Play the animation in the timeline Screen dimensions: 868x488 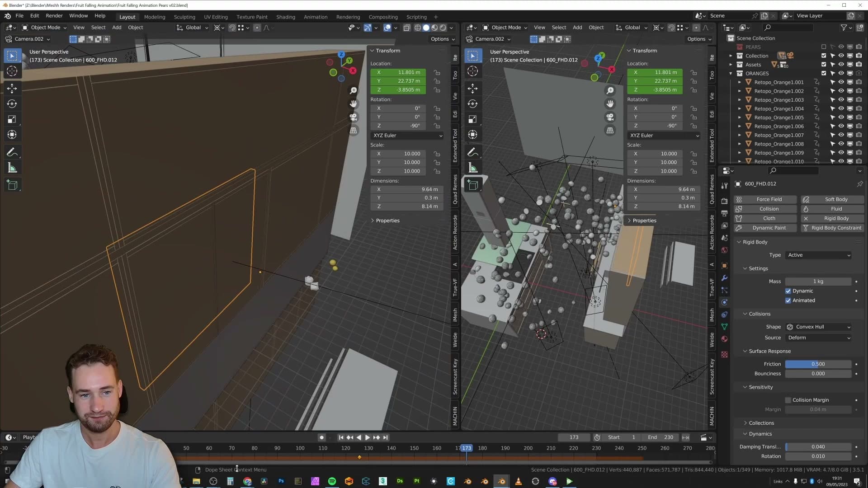(x=367, y=437)
